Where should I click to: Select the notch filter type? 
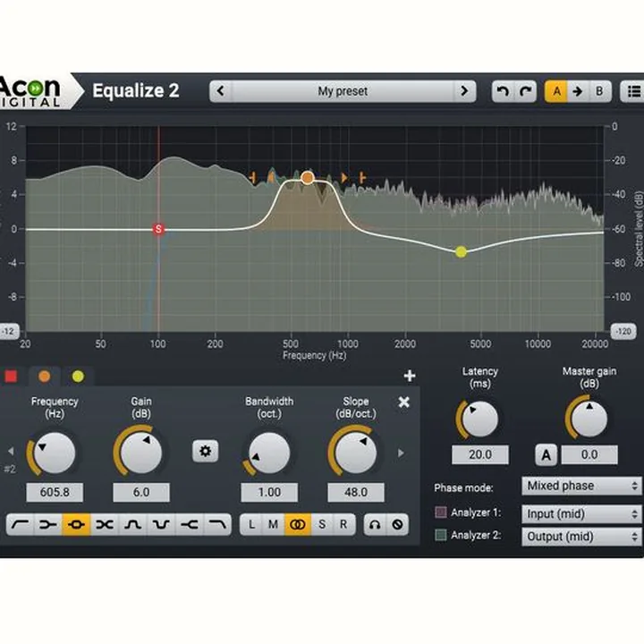click(x=161, y=524)
